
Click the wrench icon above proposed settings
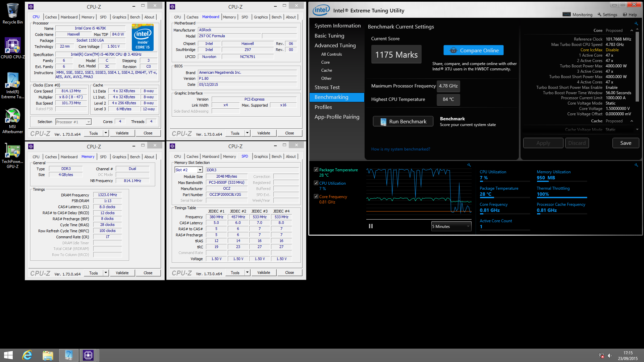[636, 23]
